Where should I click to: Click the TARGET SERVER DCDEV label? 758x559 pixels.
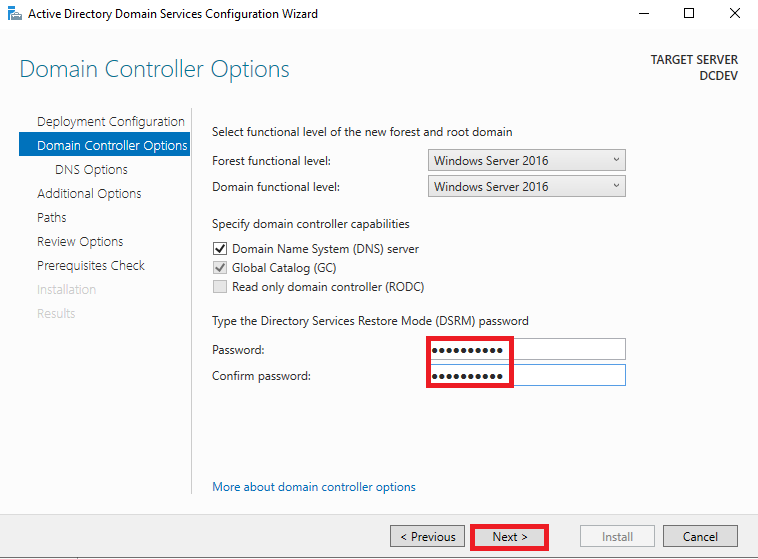[694, 68]
